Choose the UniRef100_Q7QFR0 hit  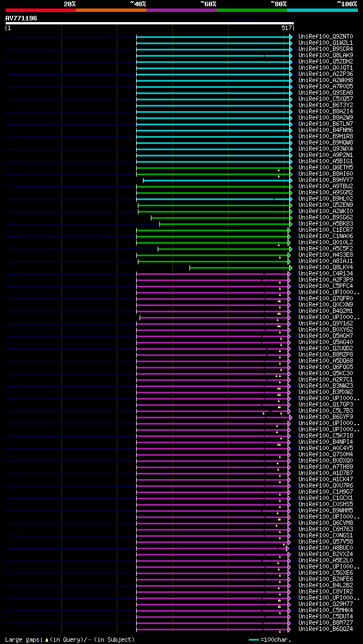[x=326, y=299]
